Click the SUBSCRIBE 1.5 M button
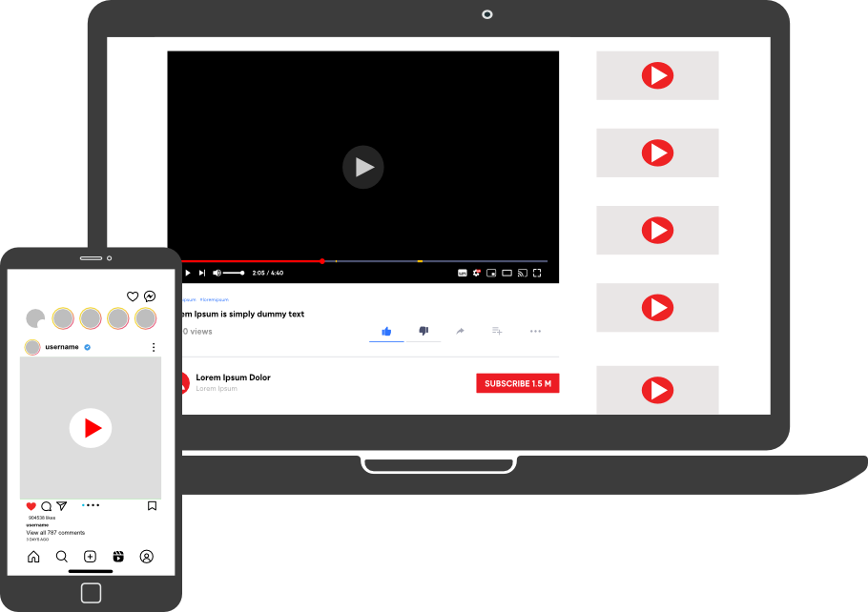The width and height of the screenshot is (868, 612). coord(518,383)
